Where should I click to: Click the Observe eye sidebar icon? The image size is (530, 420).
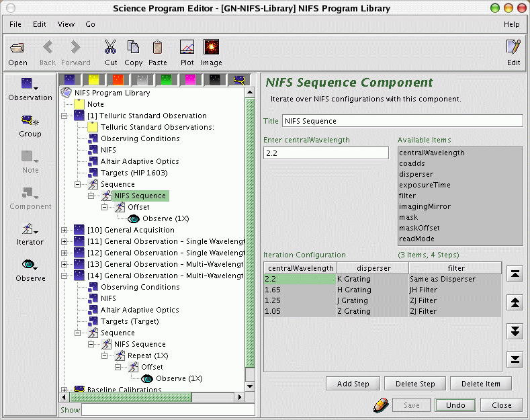tap(30, 265)
